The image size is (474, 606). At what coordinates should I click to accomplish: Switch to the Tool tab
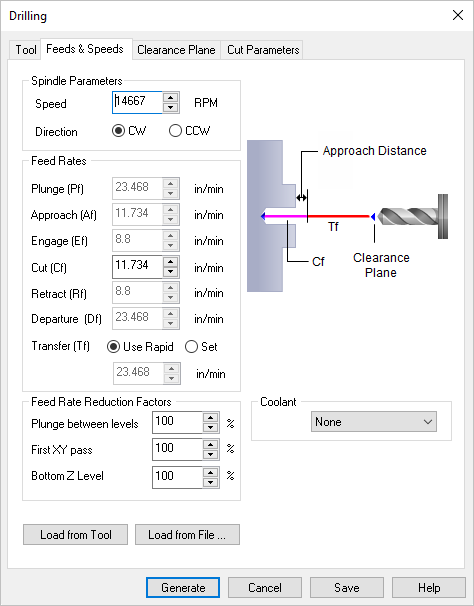pyautogui.click(x=26, y=50)
